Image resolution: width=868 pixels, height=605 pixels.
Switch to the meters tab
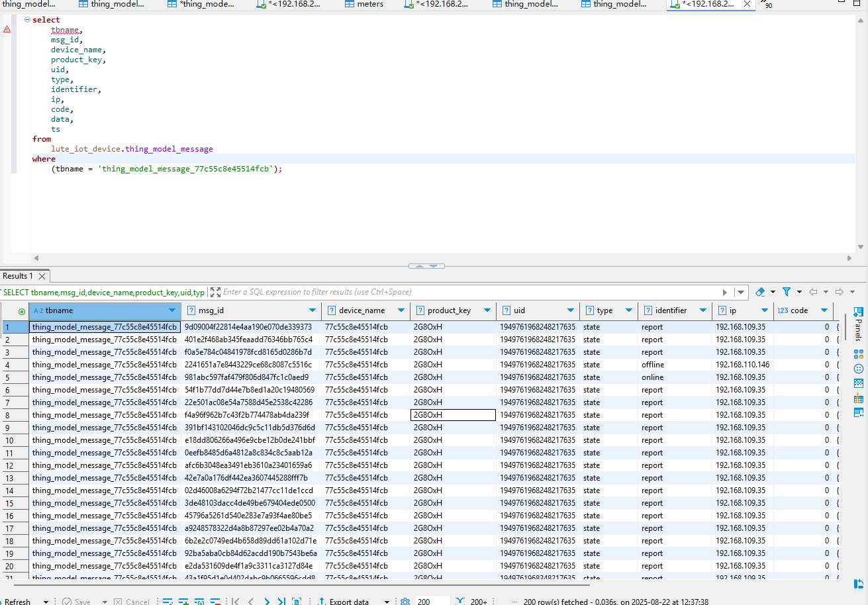click(x=369, y=4)
